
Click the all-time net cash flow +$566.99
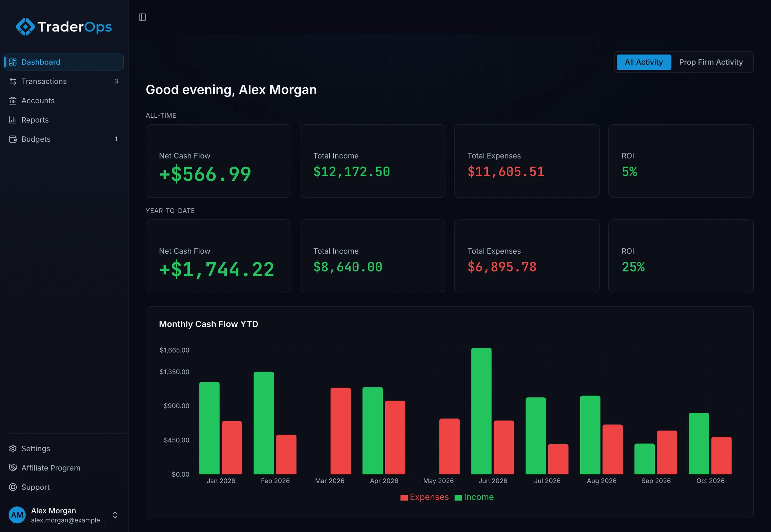coord(205,174)
